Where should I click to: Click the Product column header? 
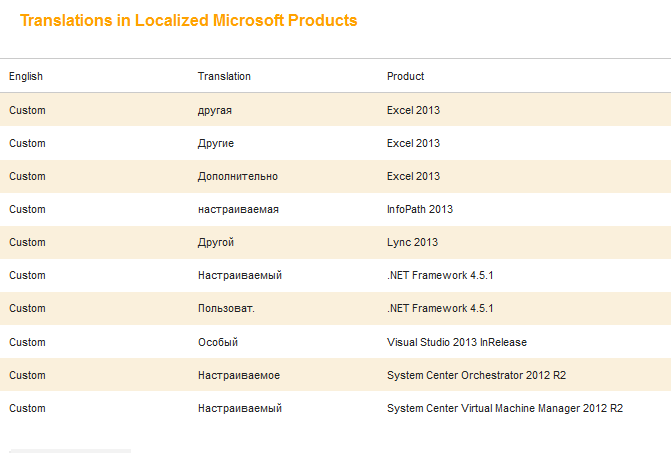tap(405, 76)
